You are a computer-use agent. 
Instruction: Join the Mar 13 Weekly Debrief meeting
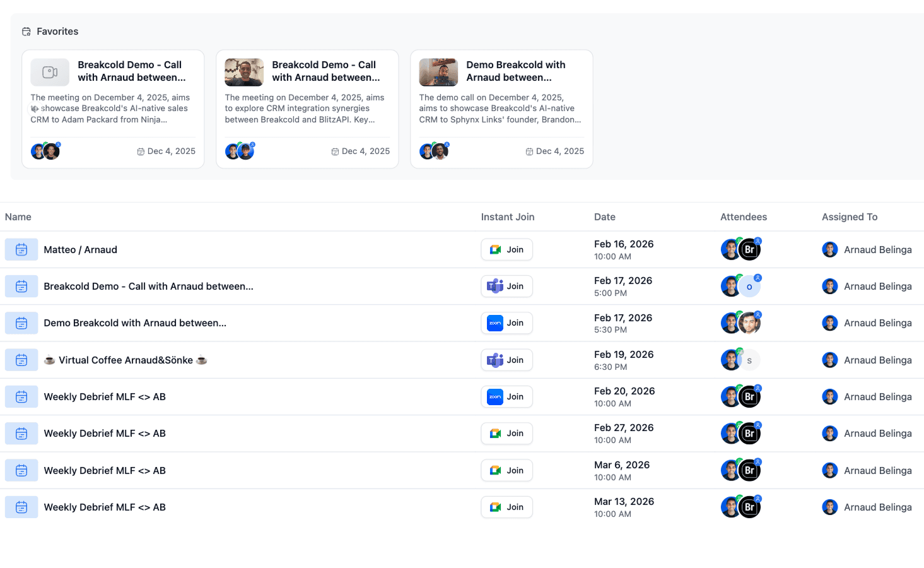coord(506,507)
